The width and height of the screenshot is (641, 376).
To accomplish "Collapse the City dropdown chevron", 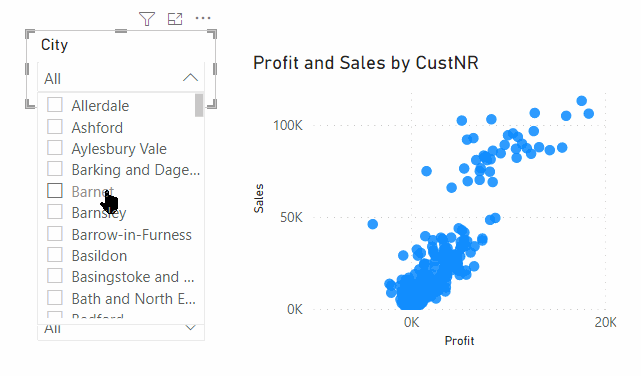I will (x=191, y=78).
